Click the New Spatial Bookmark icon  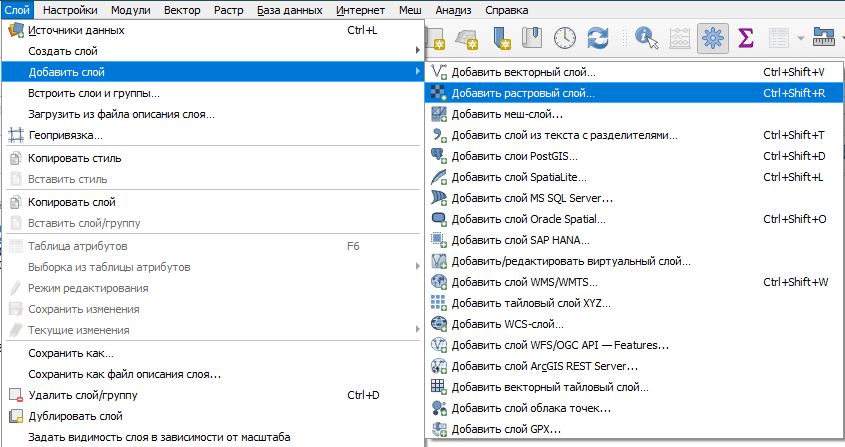click(501, 38)
